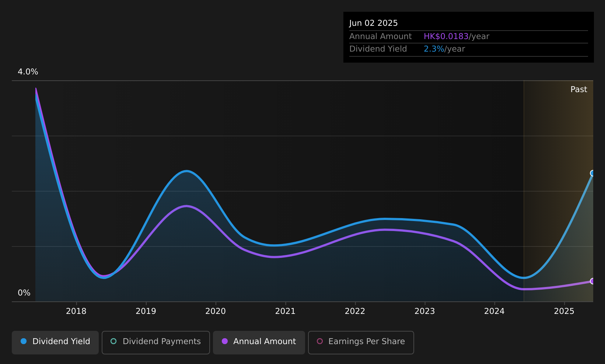Screen dimensions: 605x364
Task: Enable the Dividend Payments legend series
Action: click(x=156, y=343)
